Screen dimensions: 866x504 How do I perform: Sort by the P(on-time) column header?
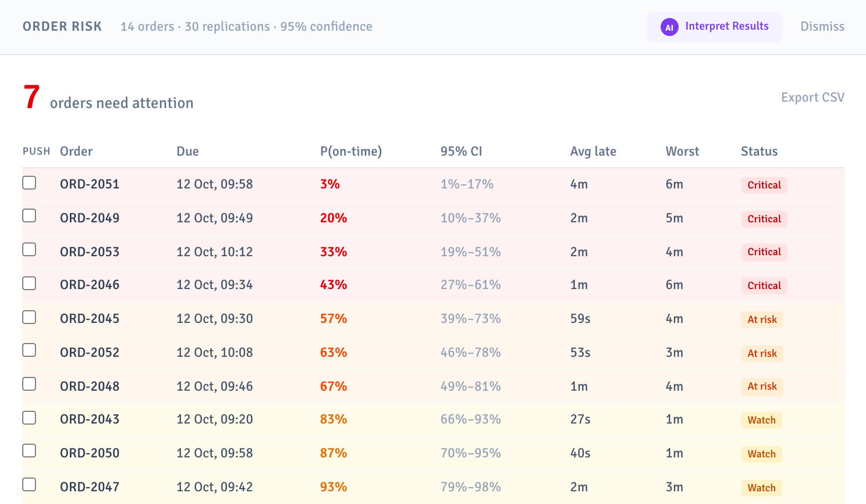(351, 151)
